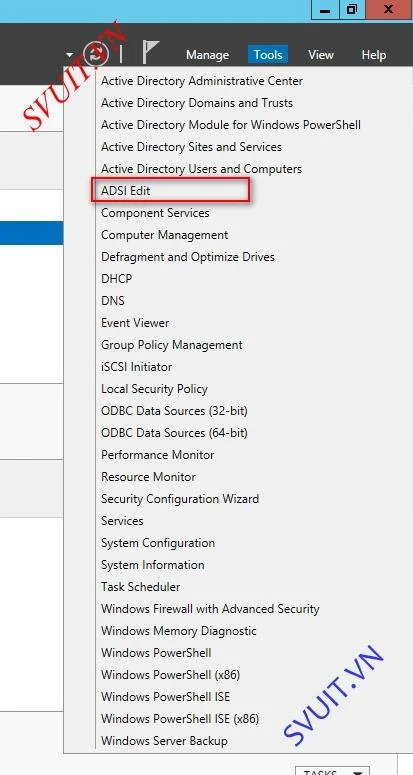Open Active Directory Users and Computers
Image resolution: width=413 pixels, height=775 pixels.
click(x=201, y=169)
